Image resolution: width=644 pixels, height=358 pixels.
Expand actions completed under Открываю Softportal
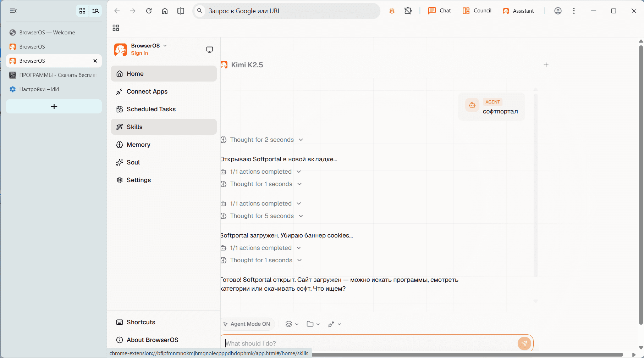(x=261, y=172)
